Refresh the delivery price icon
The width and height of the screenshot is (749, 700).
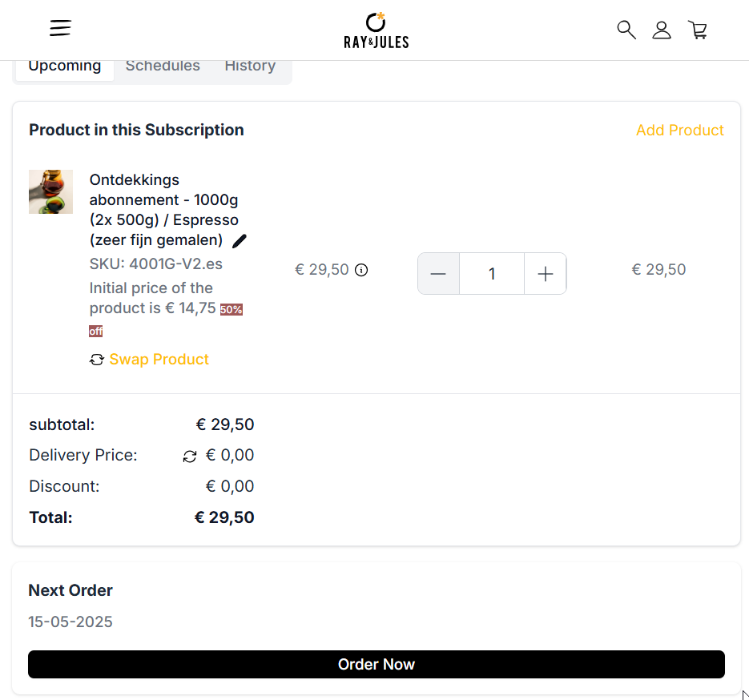coord(190,457)
